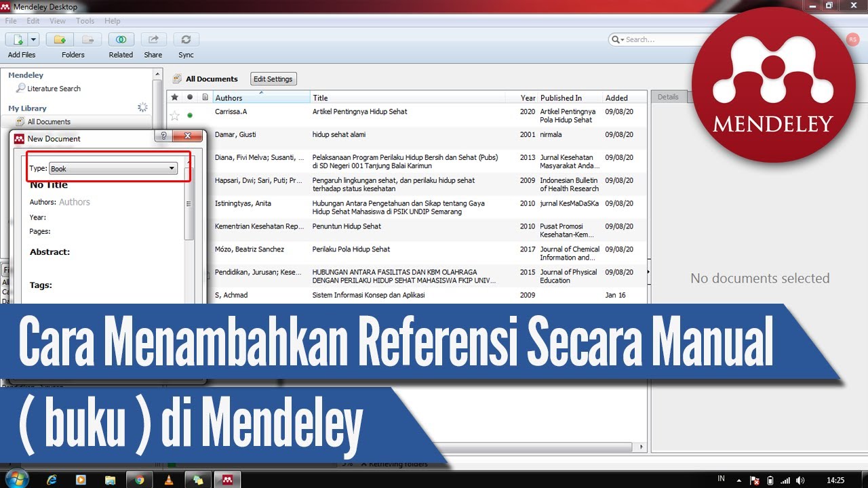Select 'Sistem Informasi Konsep dan Aplikasi' row
Image resolution: width=868 pixels, height=488 pixels.
pos(407,296)
